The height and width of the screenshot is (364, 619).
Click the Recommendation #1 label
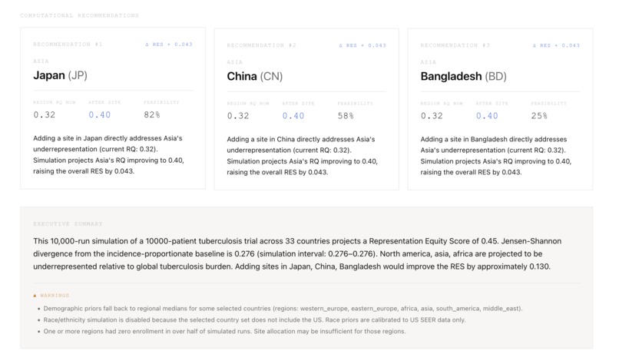click(x=68, y=45)
